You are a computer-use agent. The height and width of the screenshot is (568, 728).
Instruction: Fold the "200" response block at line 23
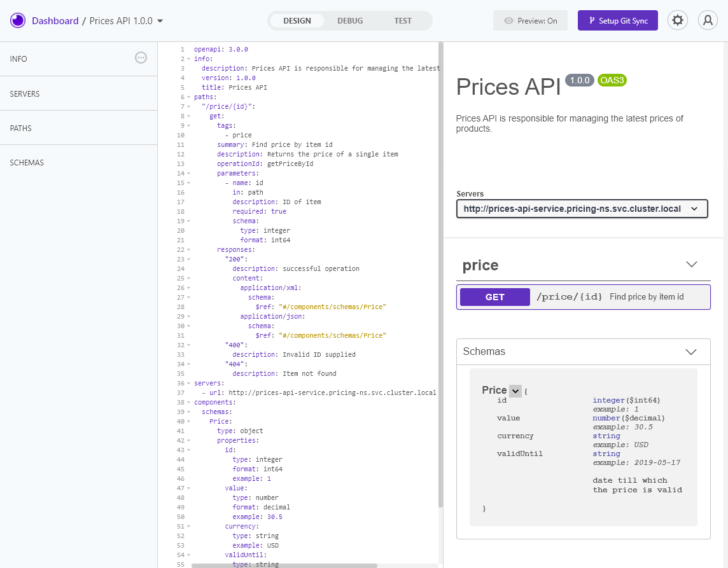click(188, 260)
